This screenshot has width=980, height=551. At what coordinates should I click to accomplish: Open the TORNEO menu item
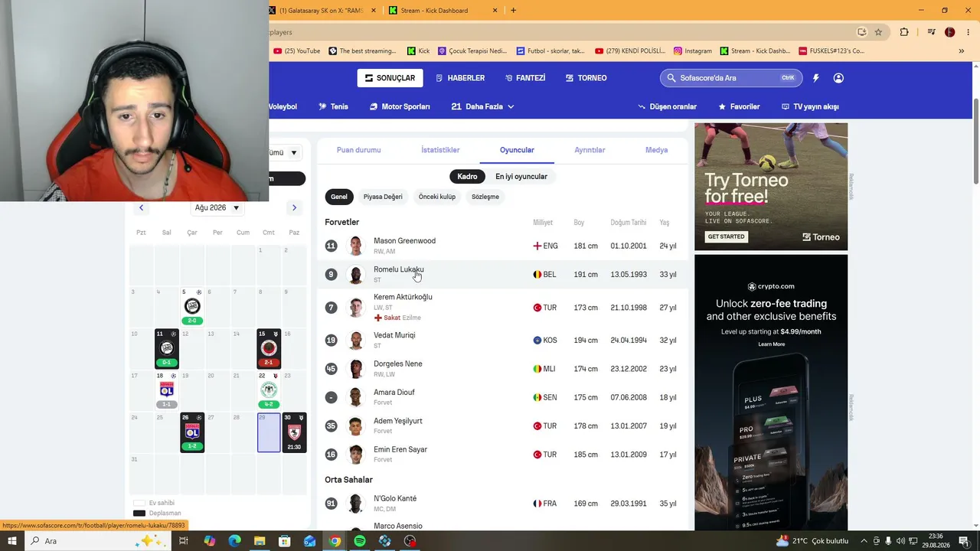[586, 78]
